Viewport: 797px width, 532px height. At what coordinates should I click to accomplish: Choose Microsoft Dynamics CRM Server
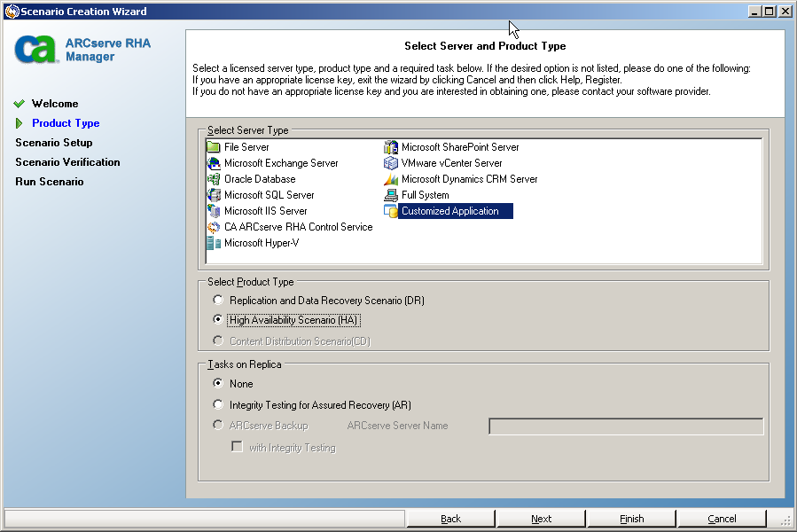coord(465,178)
